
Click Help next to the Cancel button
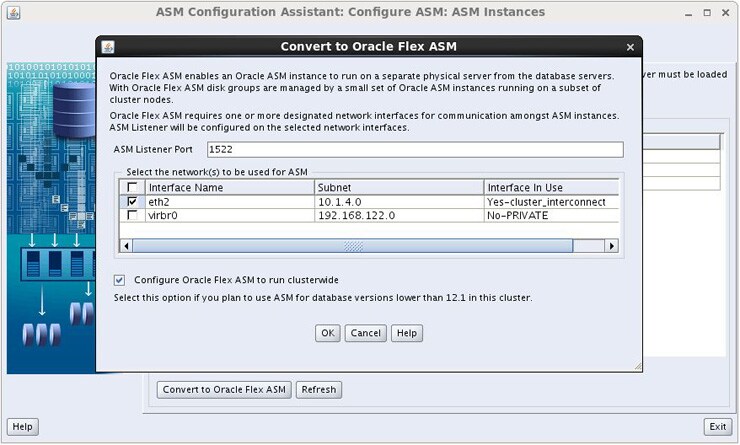[x=405, y=333]
